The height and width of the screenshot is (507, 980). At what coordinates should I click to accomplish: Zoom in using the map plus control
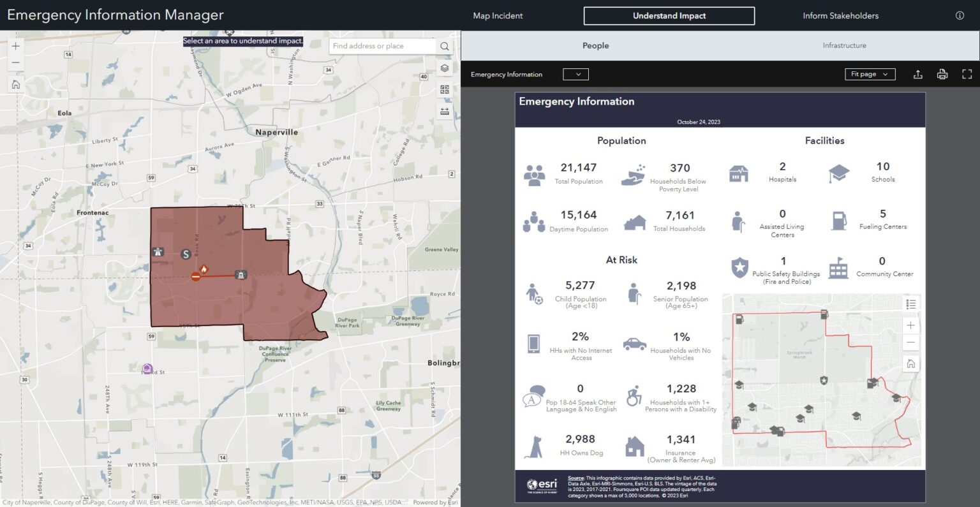[x=15, y=46]
